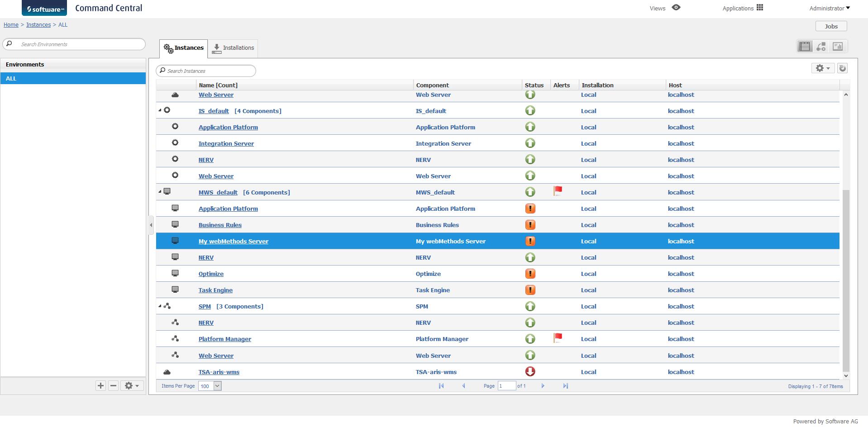Image resolution: width=868 pixels, height=427 pixels.
Task: Go to first page icon
Action: [441, 386]
